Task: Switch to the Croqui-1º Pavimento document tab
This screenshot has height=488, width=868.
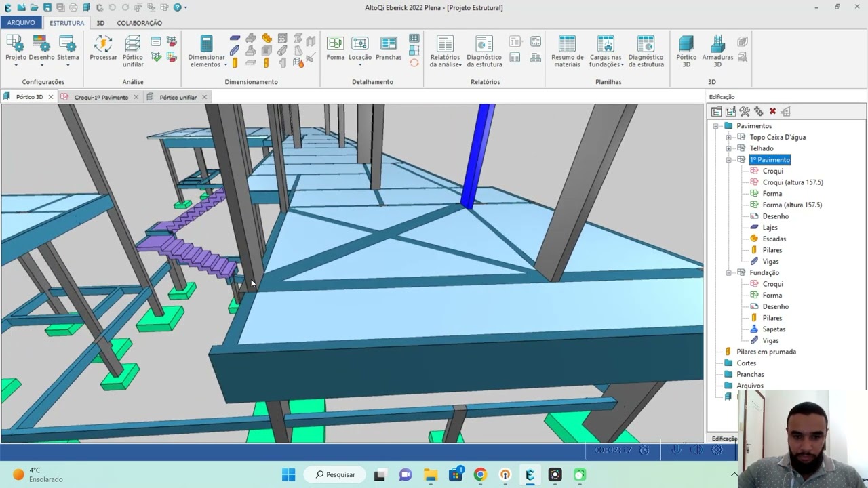Action: tap(101, 97)
